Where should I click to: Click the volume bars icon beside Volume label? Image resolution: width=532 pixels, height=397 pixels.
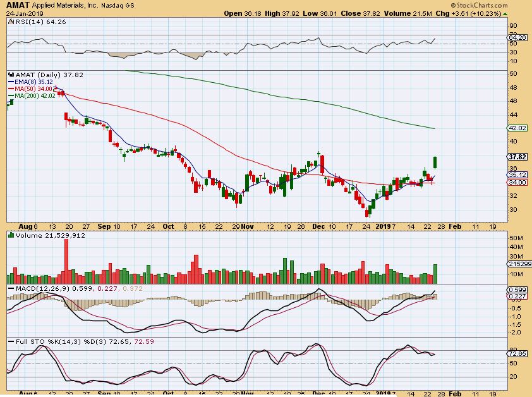[11, 235]
